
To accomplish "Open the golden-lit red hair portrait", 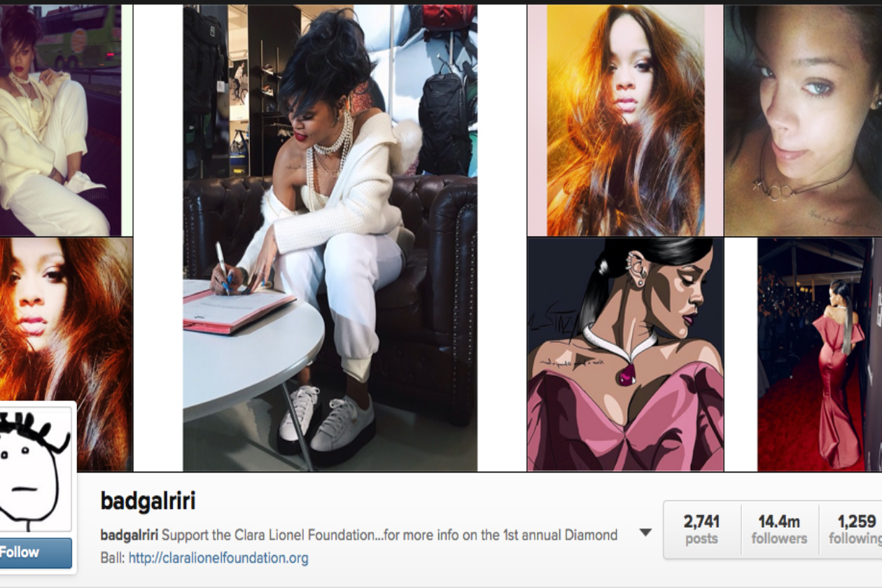I will tap(625, 120).
